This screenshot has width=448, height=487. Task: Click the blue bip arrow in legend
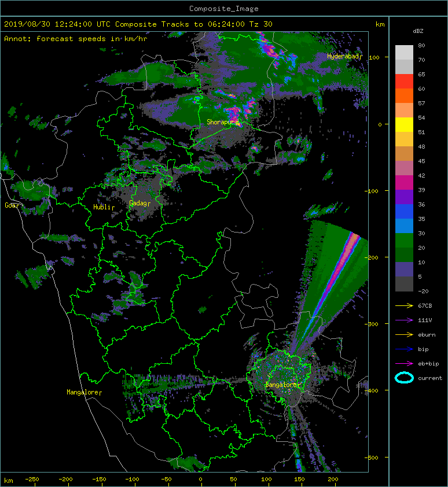tap(404, 349)
